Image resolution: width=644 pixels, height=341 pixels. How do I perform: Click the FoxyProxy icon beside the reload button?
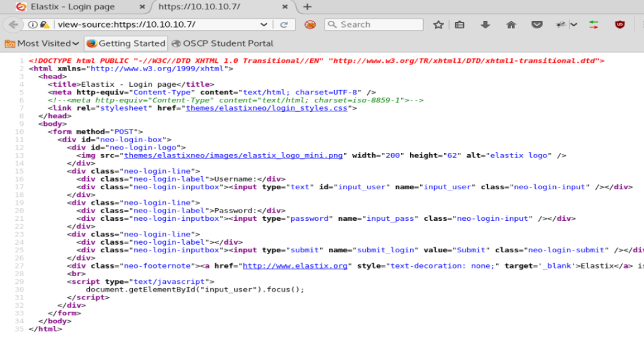310,25
